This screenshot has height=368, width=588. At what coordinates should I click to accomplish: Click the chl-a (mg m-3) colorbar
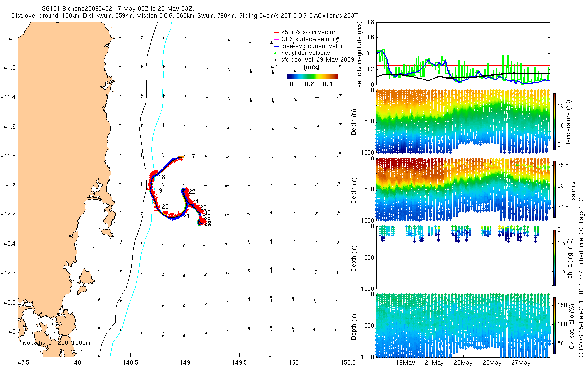click(555, 257)
